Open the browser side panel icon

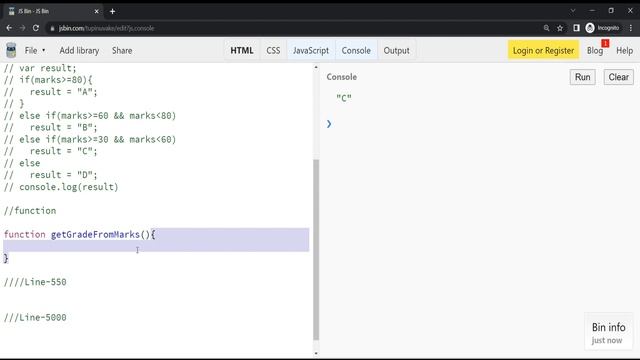[x=576, y=28]
